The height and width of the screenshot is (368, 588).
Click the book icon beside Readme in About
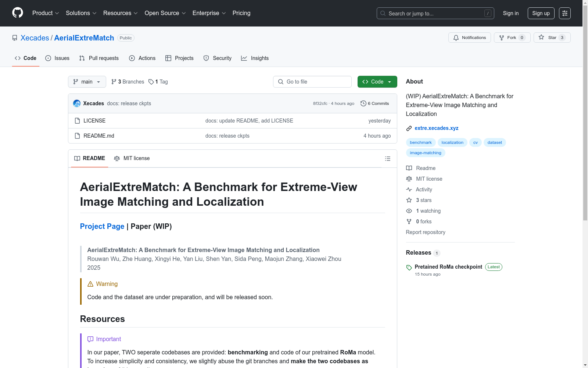pos(409,168)
